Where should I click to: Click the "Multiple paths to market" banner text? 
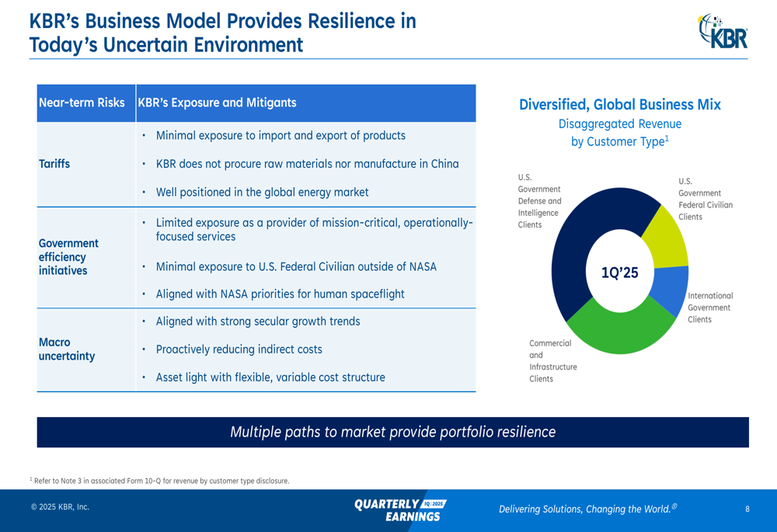point(393,432)
